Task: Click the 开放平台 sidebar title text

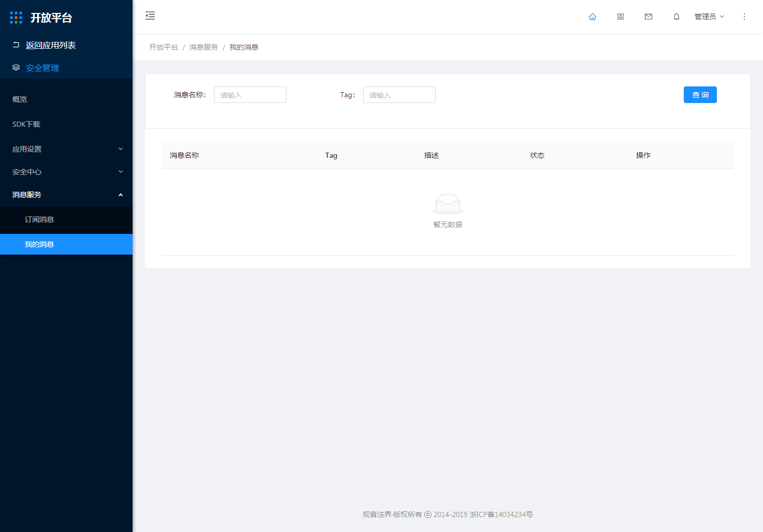Action: pyautogui.click(x=51, y=18)
